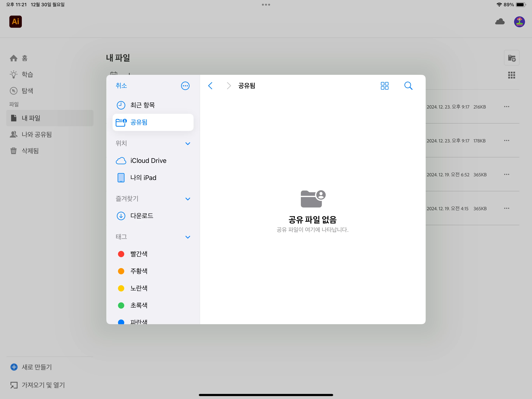Image resolution: width=532 pixels, height=399 pixels.
Task: Collapse the 태그 section
Action: (x=188, y=237)
